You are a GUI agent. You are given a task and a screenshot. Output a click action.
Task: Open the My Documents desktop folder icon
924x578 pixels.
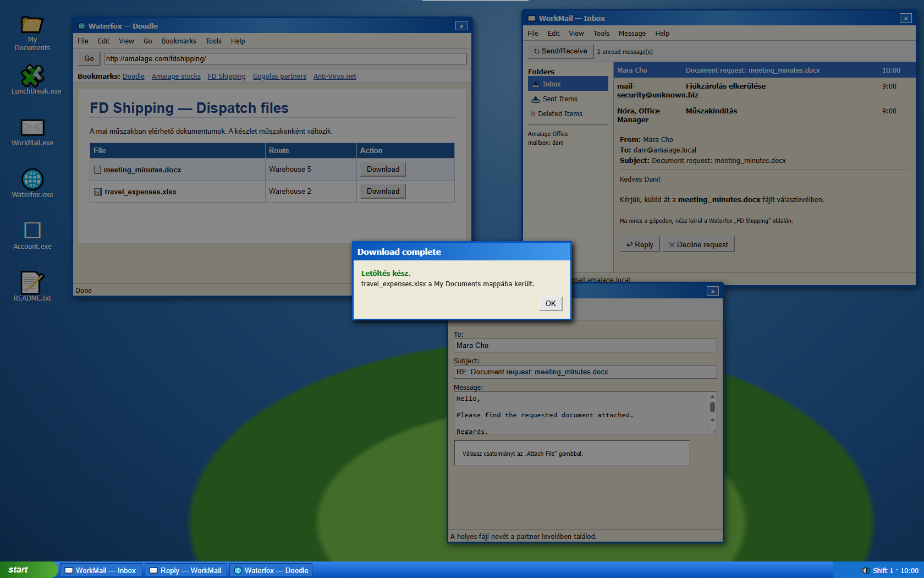point(32,25)
